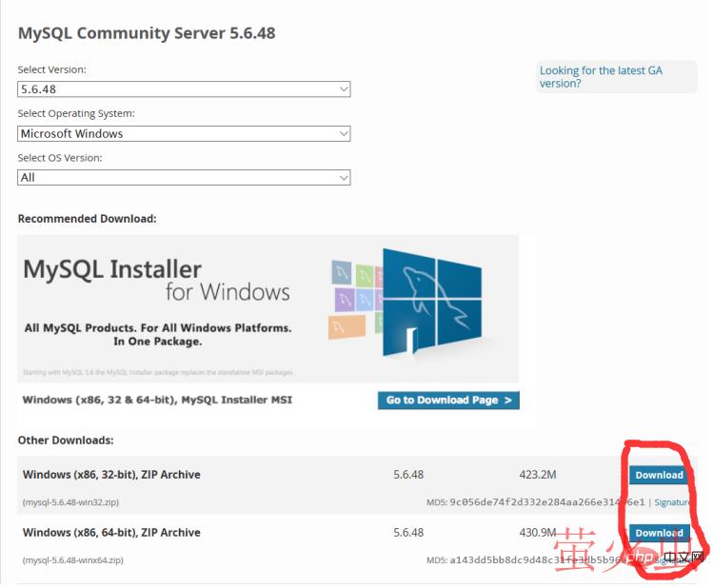Download the 64-bit ZIP Archive
The height and width of the screenshot is (588, 714).
point(659,533)
